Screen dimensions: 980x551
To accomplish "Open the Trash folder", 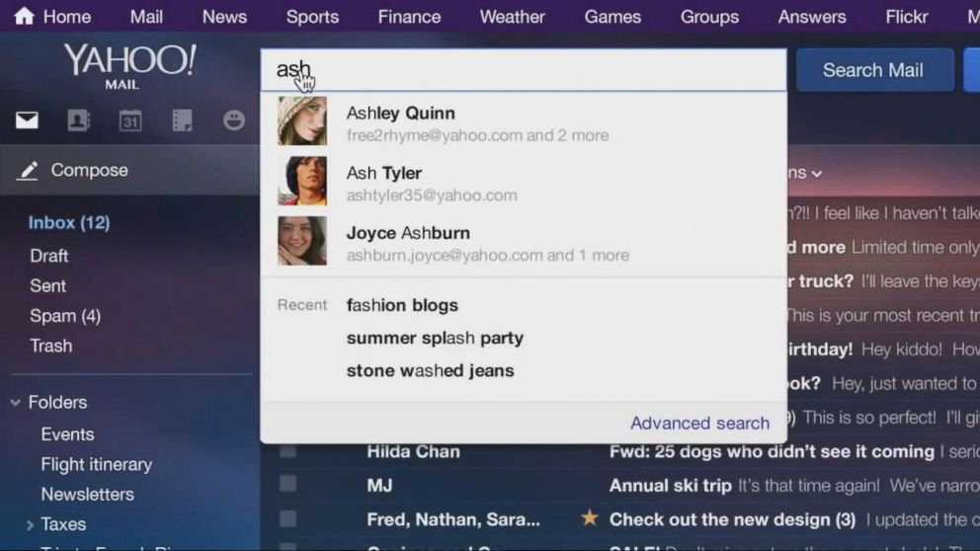I will coord(50,346).
